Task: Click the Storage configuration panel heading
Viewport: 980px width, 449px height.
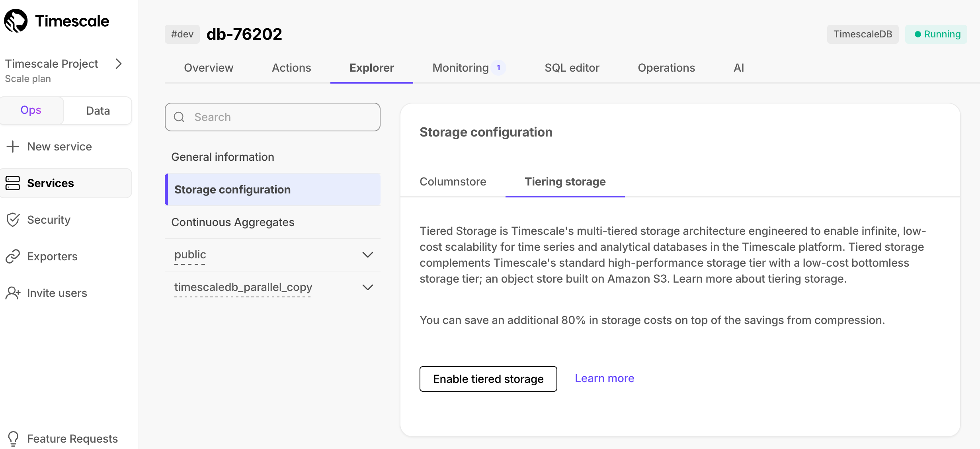Action: pos(486,132)
